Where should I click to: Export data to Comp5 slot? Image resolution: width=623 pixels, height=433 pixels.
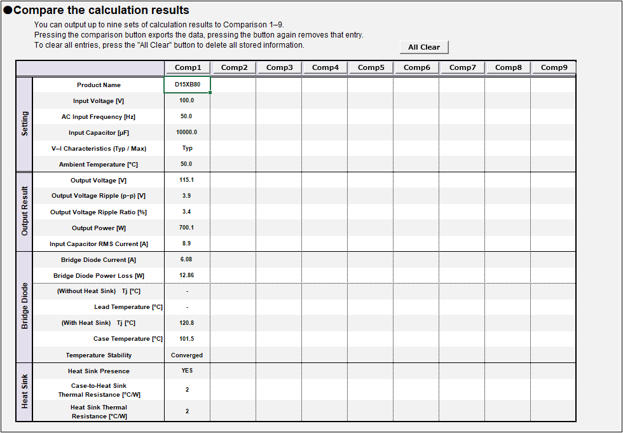click(371, 68)
